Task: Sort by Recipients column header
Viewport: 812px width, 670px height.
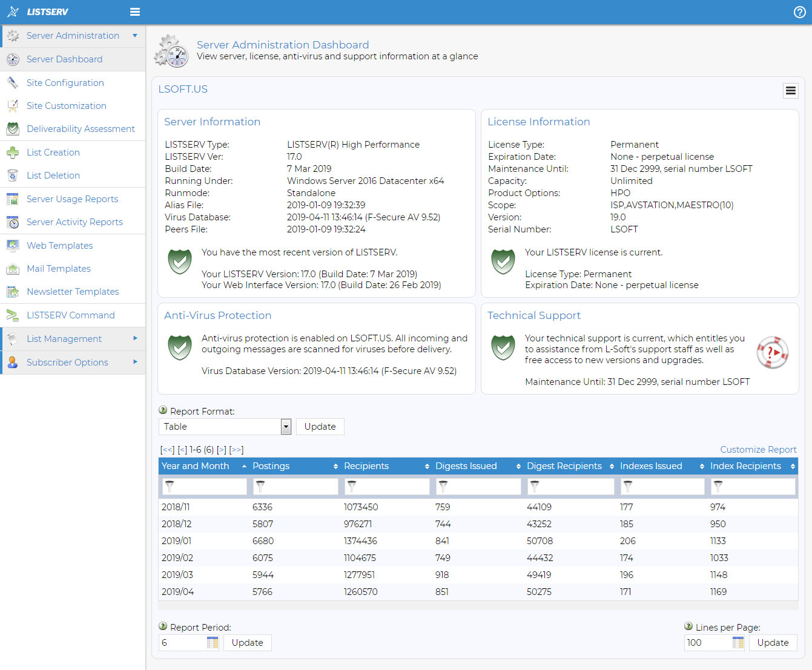Action: 386,466
